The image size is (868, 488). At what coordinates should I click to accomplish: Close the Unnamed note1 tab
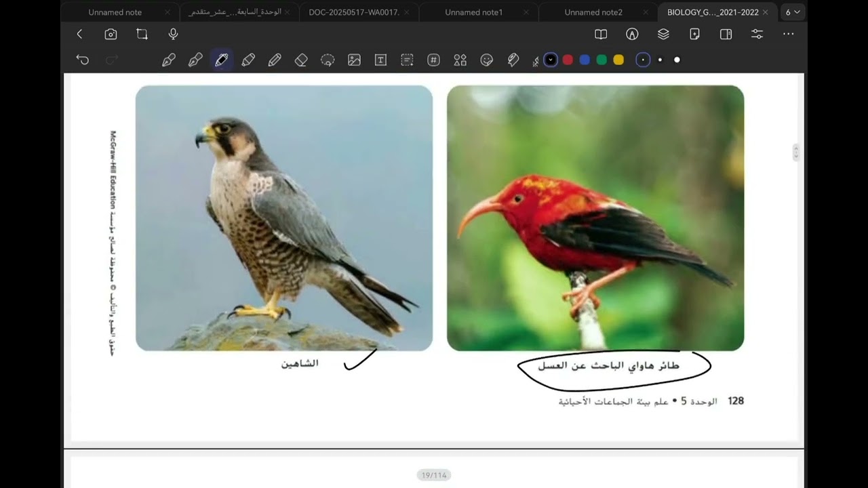coord(526,12)
